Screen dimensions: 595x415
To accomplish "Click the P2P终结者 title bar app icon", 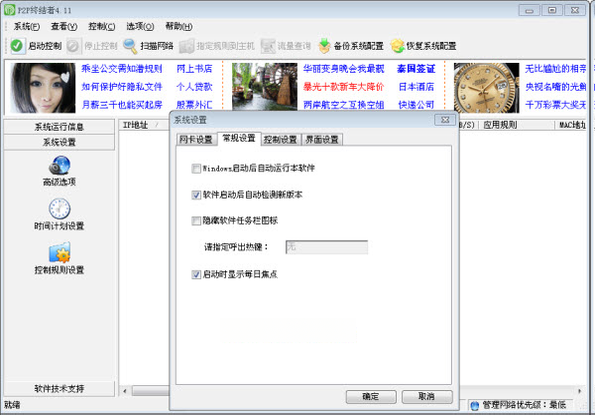I will (9, 10).
